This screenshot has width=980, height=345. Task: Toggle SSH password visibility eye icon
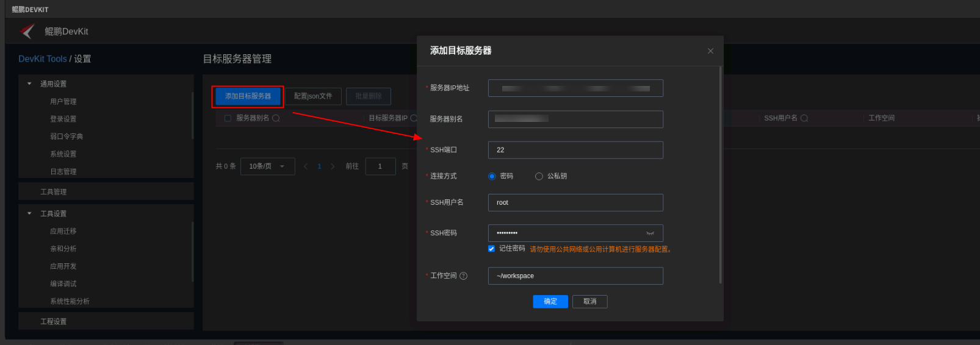point(650,233)
